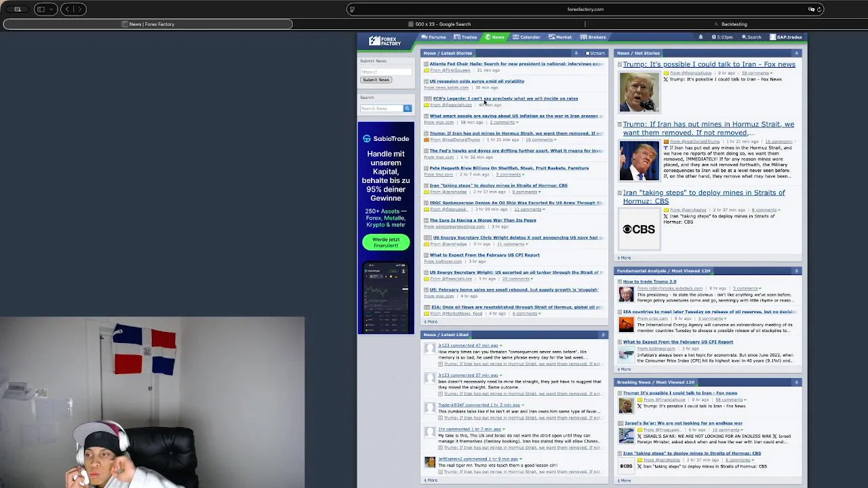The height and width of the screenshot is (488, 868).
Task: Open the notifications bell icon
Action: coord(701,37)
